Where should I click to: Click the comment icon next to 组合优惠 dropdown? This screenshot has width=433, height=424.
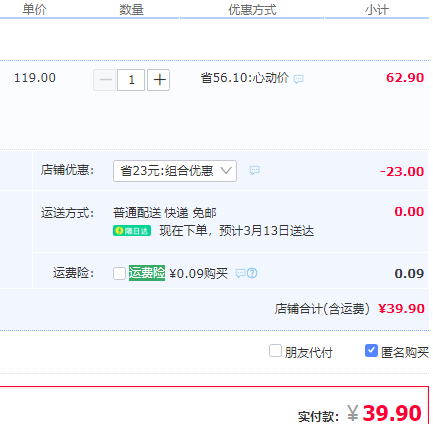[255, 171]
